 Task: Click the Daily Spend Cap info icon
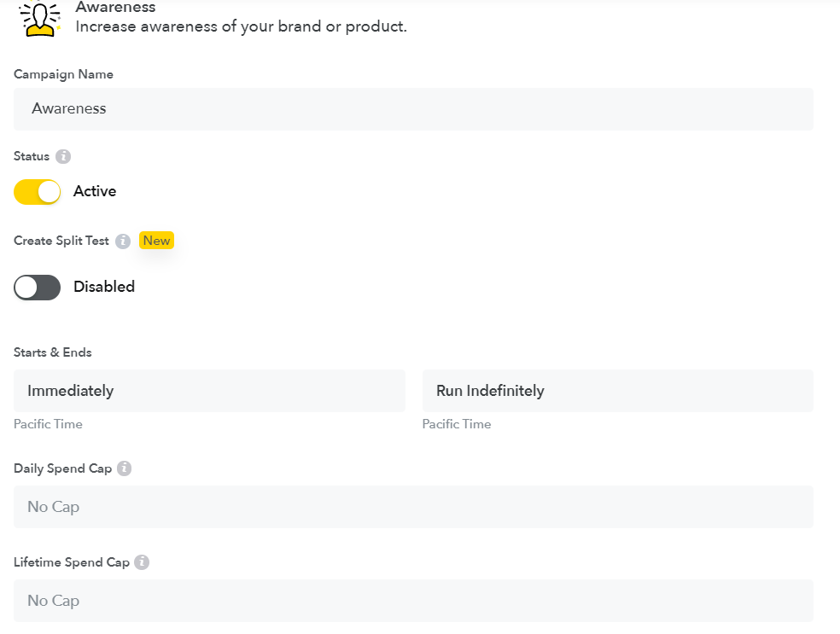pyautogui.click(x=125, y=468)
